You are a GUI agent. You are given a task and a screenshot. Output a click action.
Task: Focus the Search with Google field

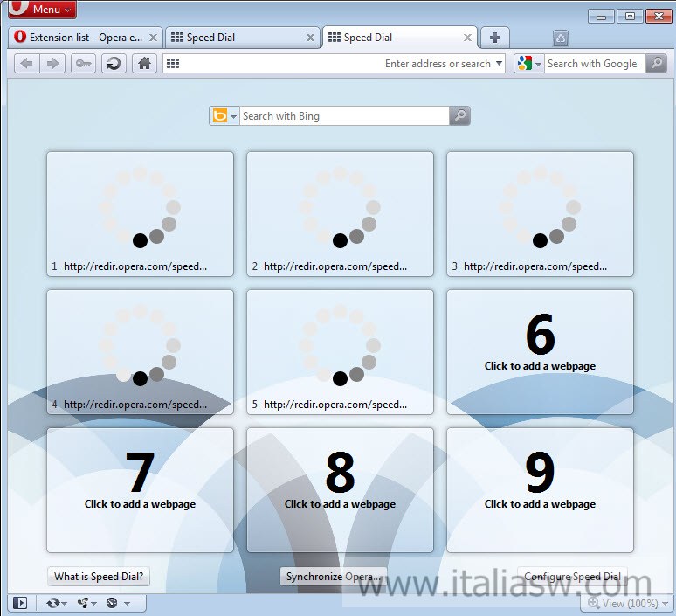coord(595,64)
